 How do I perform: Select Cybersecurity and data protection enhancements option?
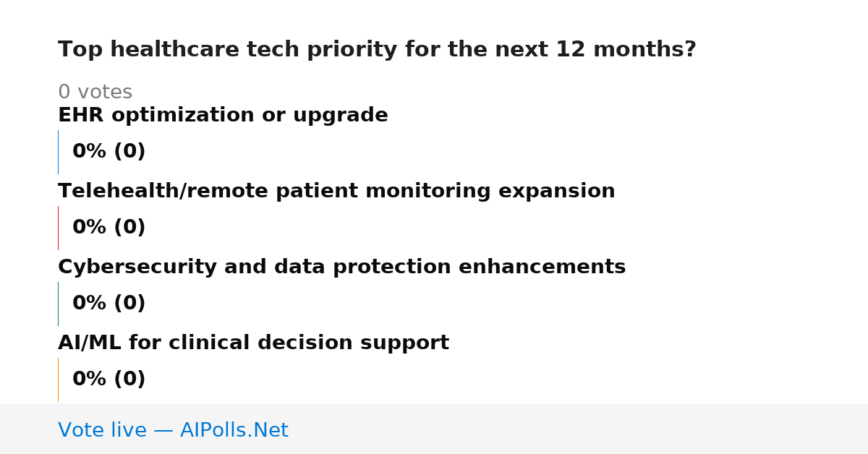point(341,267)
